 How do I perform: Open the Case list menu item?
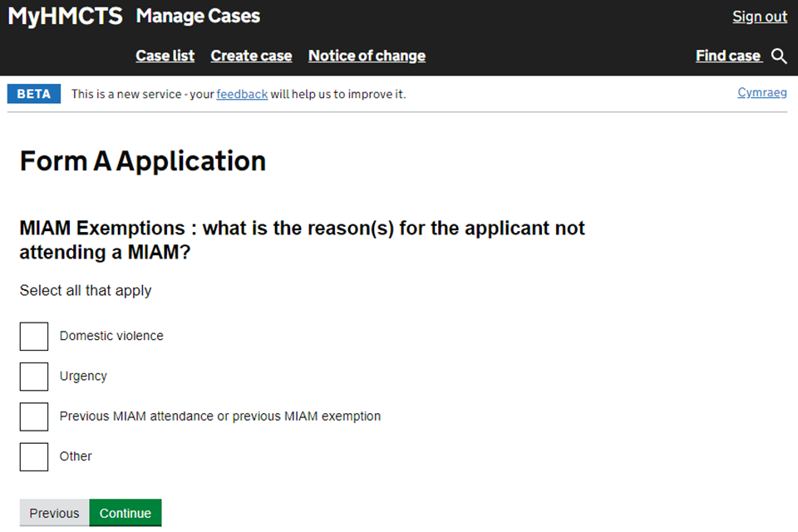click(165, 56)
